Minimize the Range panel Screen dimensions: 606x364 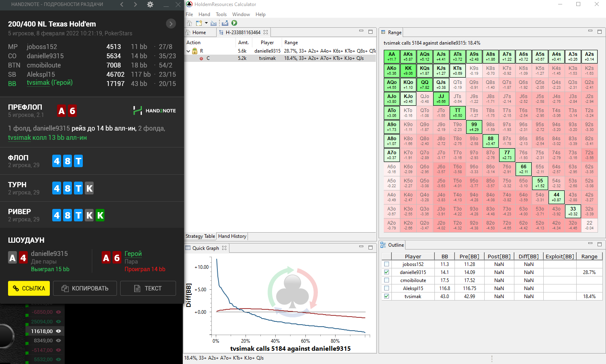[x=590, y=31]
